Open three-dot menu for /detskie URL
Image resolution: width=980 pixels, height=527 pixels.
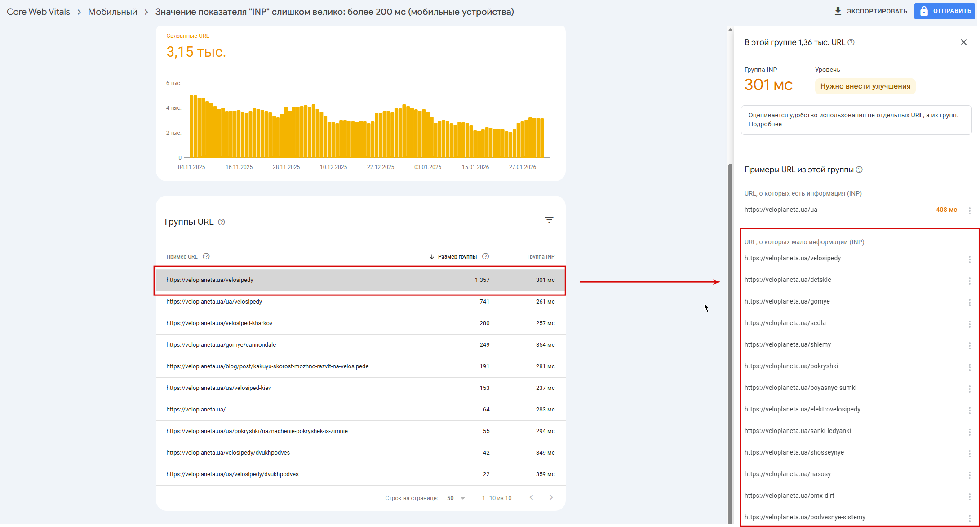pyautogui.click(x=969, y=281)
